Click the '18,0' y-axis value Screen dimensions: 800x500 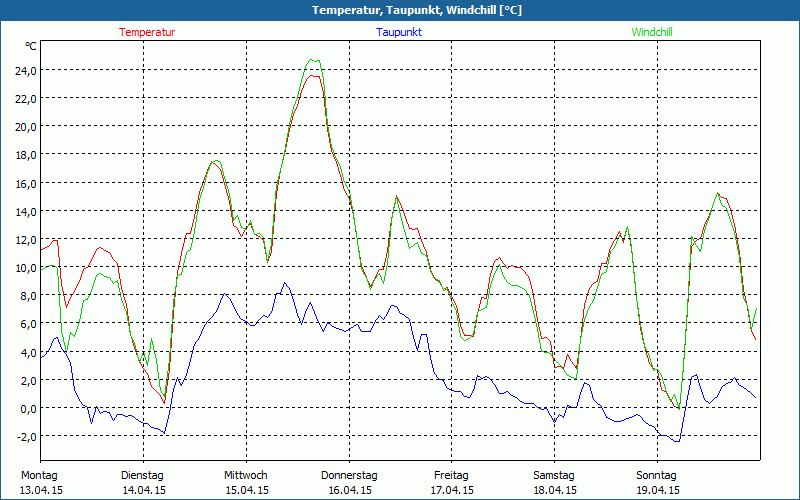pyautogui.click(x=26, y=155)
